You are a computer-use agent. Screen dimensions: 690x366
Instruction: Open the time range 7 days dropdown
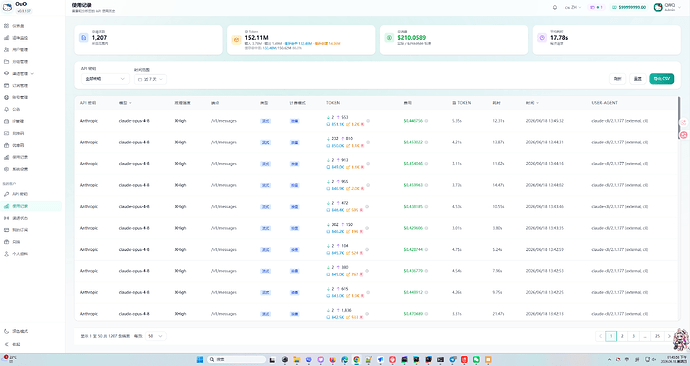(x=150, y=79)
